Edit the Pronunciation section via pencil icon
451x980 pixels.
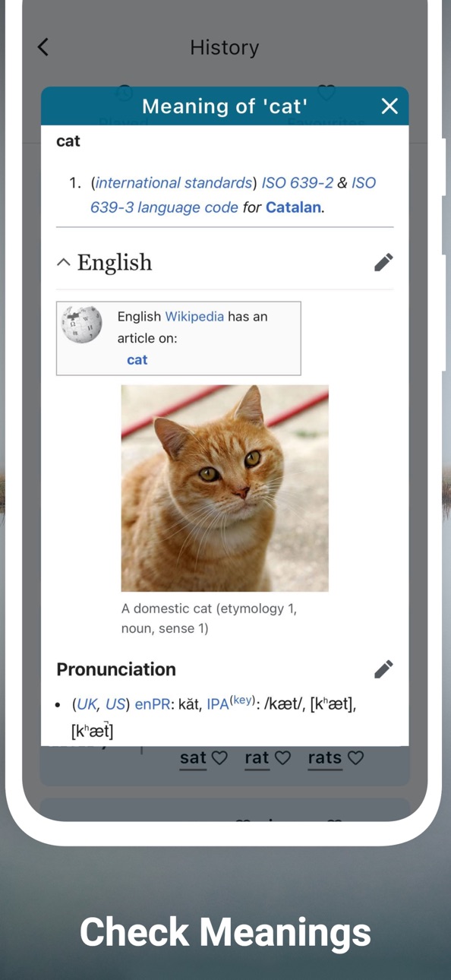pos(383,669)
